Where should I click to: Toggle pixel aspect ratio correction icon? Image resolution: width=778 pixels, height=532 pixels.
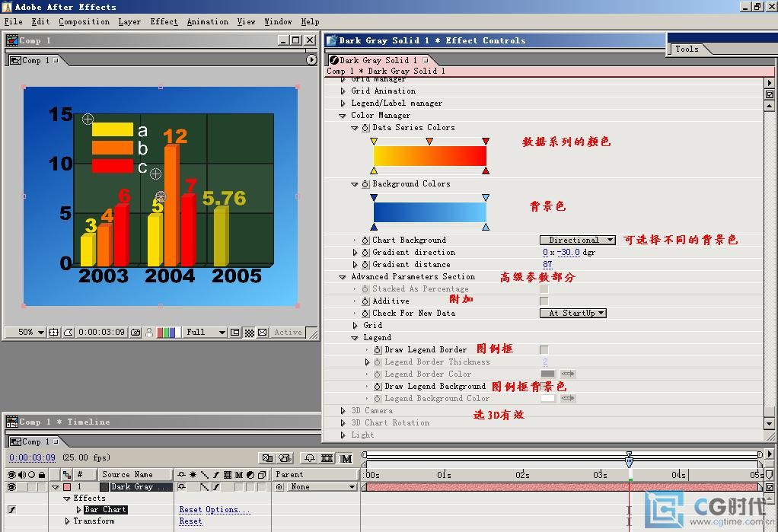point(263,332)
